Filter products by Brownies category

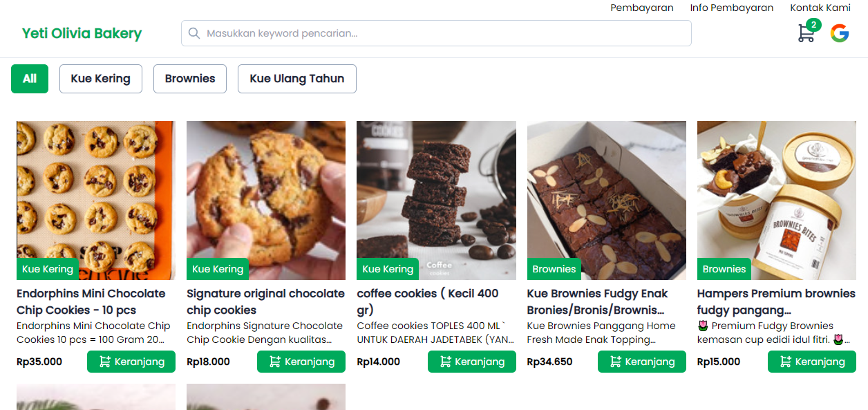[x=190, y=79]
